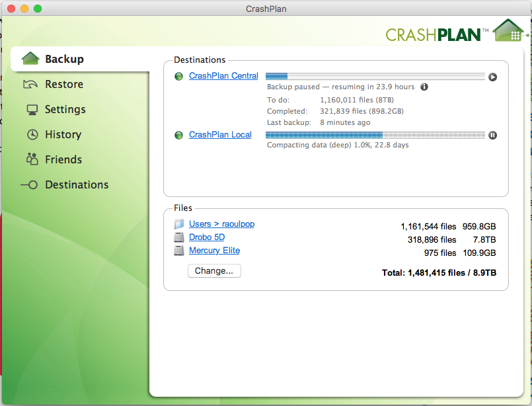Open the Users > raoulpop folder link
Image resolution: width=532 pixels, height=406 pixels.
pyautogui.click(x=221, y=224)
